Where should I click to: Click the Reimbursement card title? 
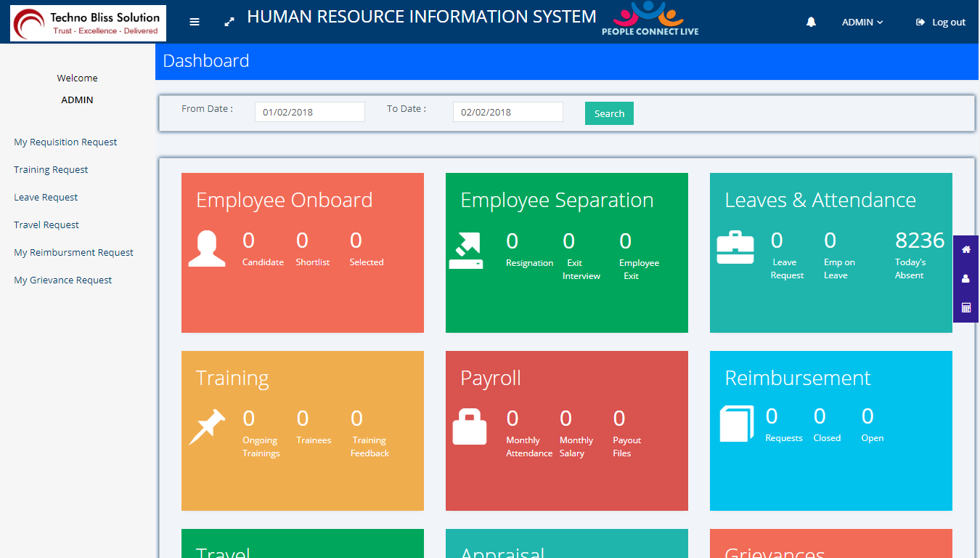798,378
